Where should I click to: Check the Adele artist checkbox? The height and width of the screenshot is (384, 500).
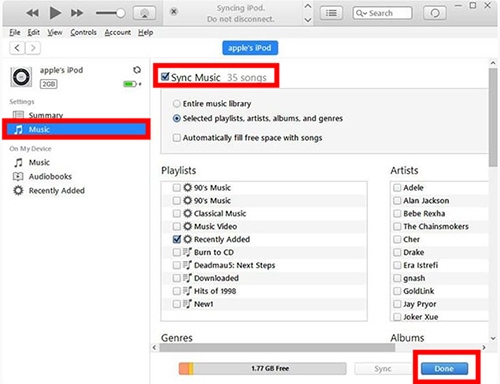[x=397, y=188]
